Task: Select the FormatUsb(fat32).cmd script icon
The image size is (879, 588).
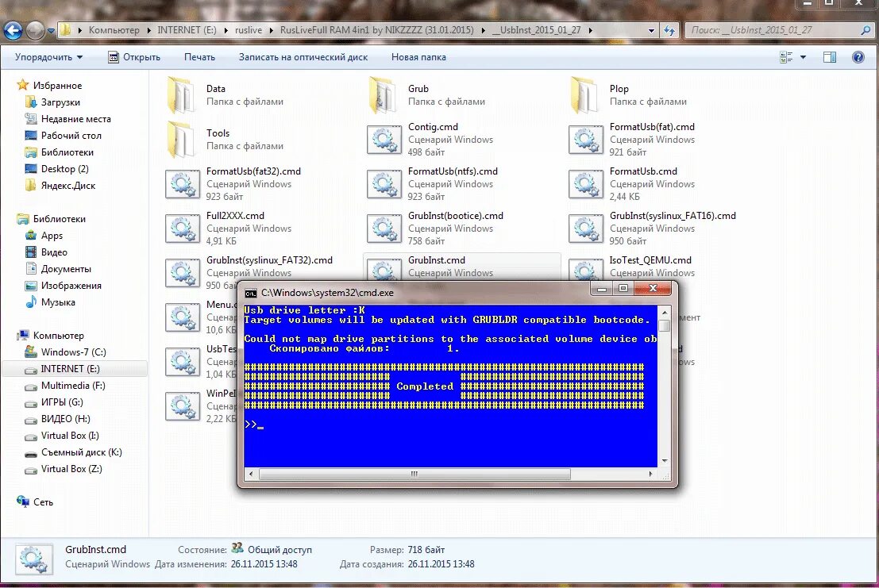Action: (x=183, y=183)
